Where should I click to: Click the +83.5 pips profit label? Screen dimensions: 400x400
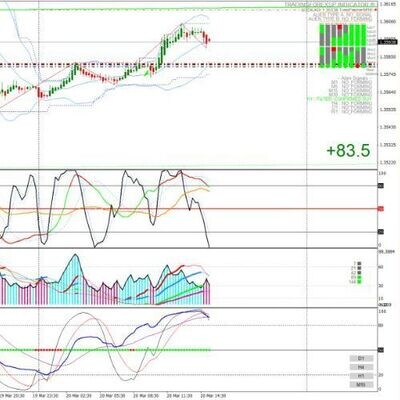point(348,150)
